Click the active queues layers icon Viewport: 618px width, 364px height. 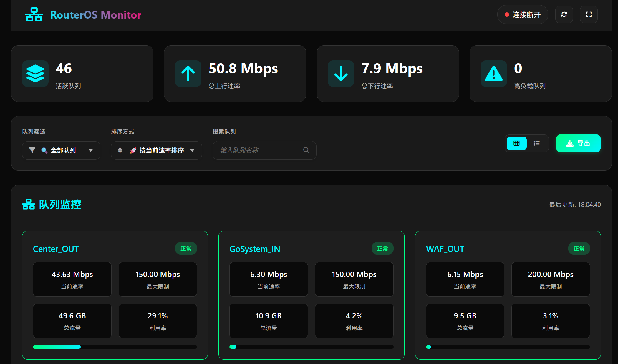[x=35, y=74]
